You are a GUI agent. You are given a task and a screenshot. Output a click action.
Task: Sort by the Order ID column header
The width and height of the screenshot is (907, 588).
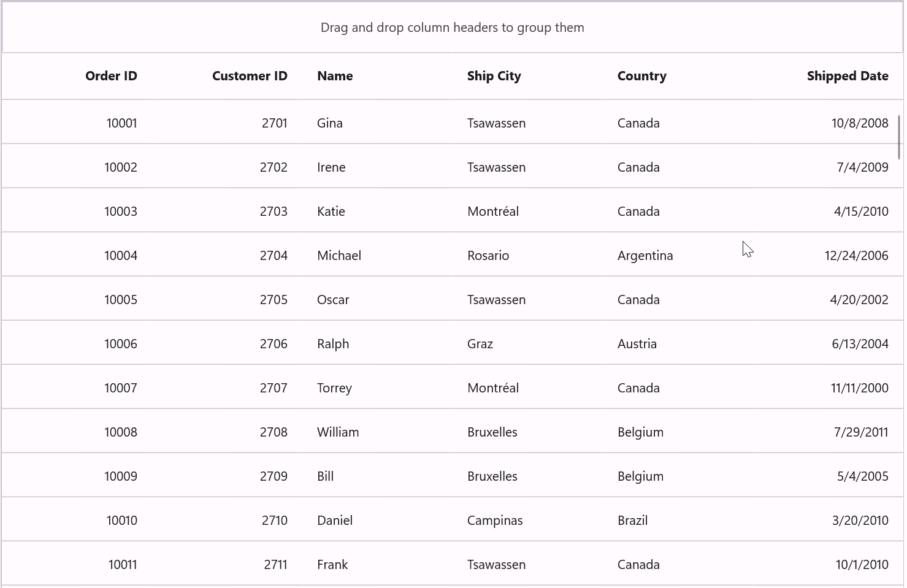(x=111, y=76)
